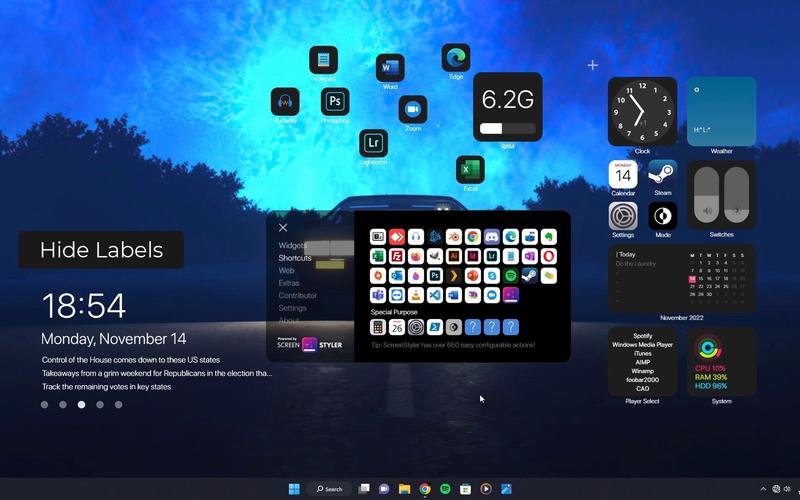Click the plus icon to add a widget
The image size is (800, 500).
point(592,65)
